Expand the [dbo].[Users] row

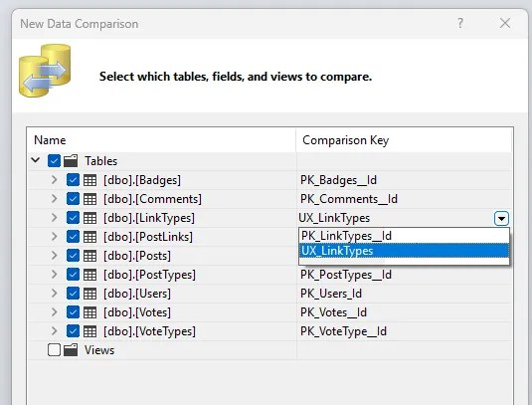[54, 294]
